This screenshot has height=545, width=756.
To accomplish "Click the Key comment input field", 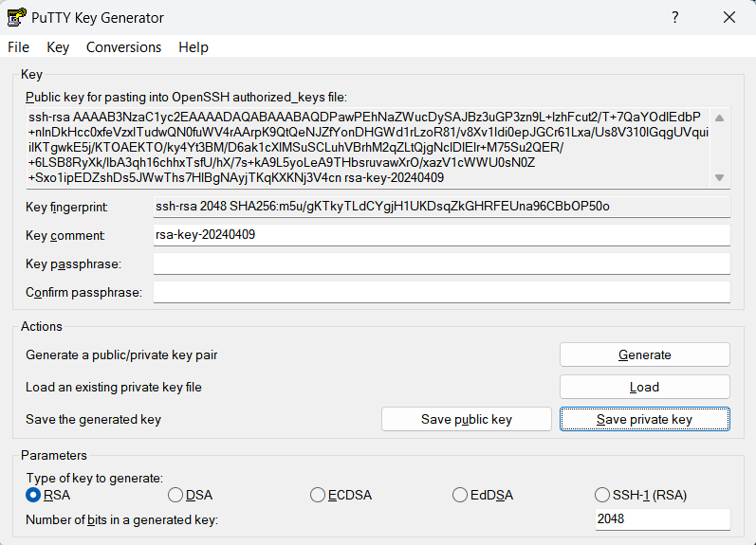I will click(442, 235).
